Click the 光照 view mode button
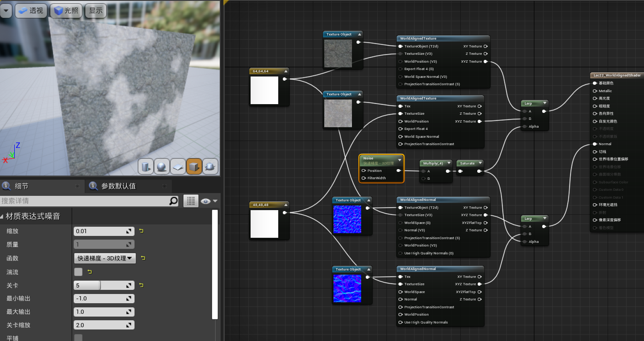The height and width of the screenshot is (341, 644). coord(66,11)
